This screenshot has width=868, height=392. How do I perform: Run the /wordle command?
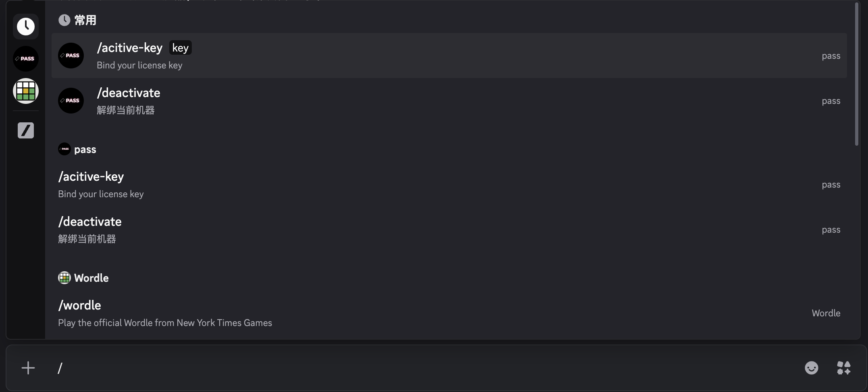pos(80,305)
